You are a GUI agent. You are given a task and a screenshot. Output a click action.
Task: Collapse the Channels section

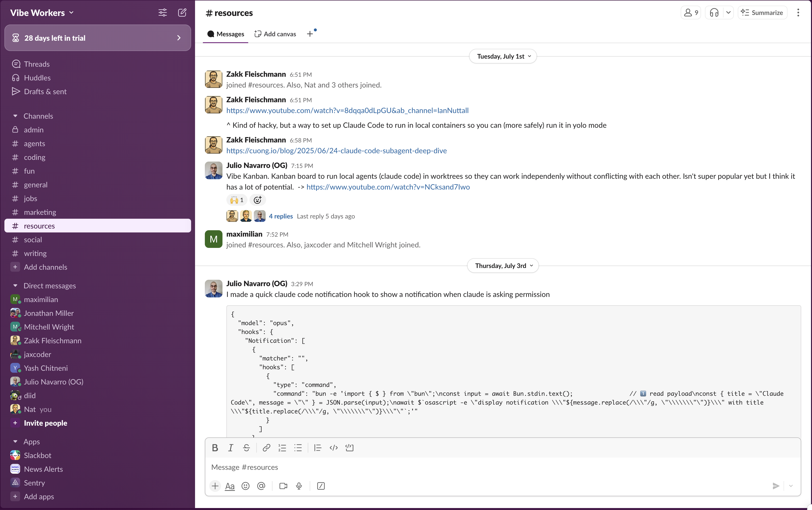point(15,116)
